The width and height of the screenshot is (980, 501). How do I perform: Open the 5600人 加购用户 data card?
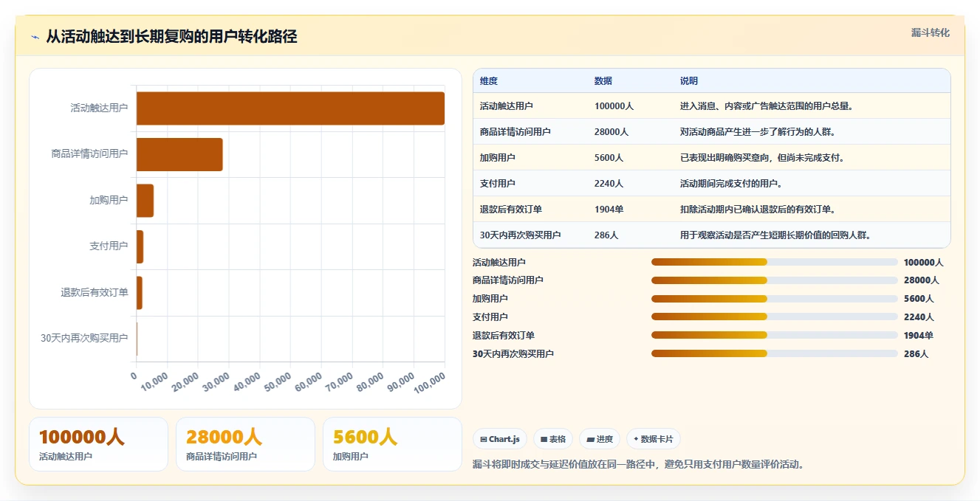(392, 444)
